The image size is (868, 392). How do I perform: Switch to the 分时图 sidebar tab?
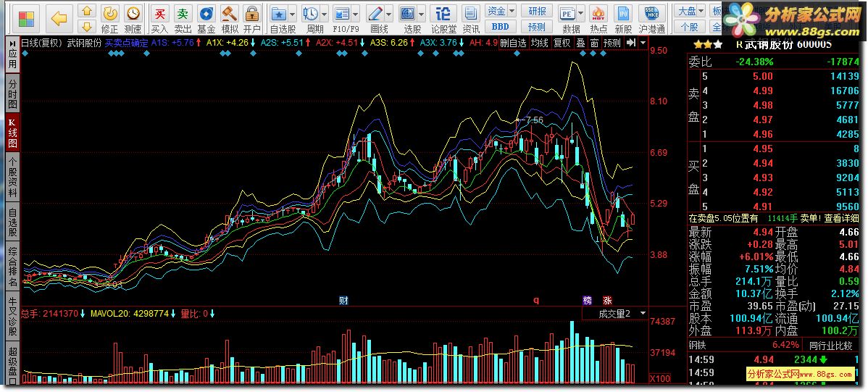pos(12,93)
